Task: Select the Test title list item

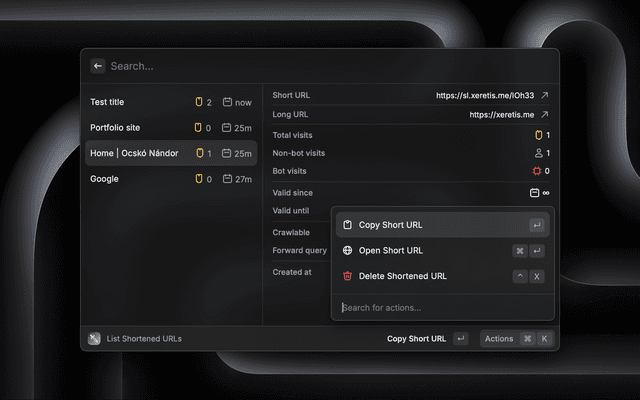Action: click(168, 102)
